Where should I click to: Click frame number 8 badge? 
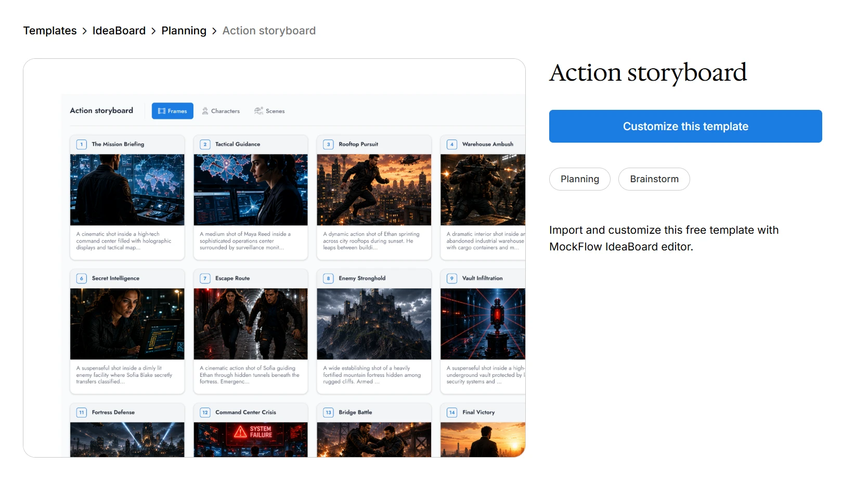click(328, 279)
